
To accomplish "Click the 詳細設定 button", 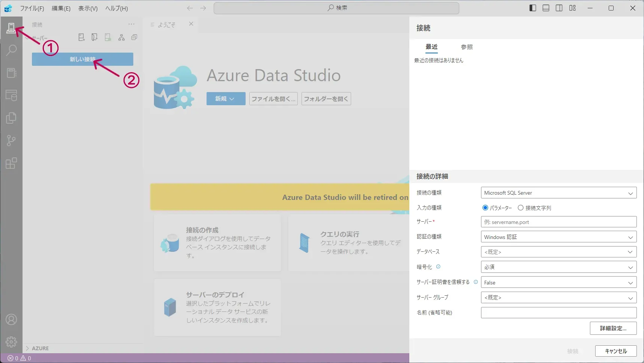I will pos(613,328).
